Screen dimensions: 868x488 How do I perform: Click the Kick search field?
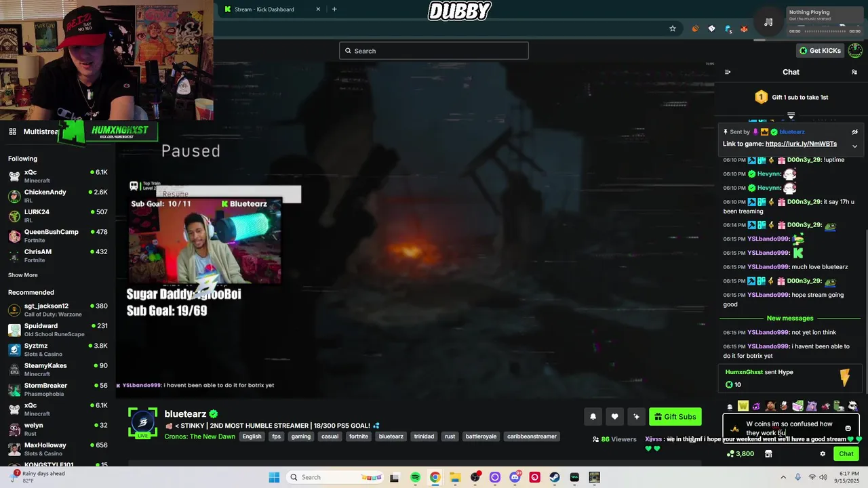pos(434,51)
